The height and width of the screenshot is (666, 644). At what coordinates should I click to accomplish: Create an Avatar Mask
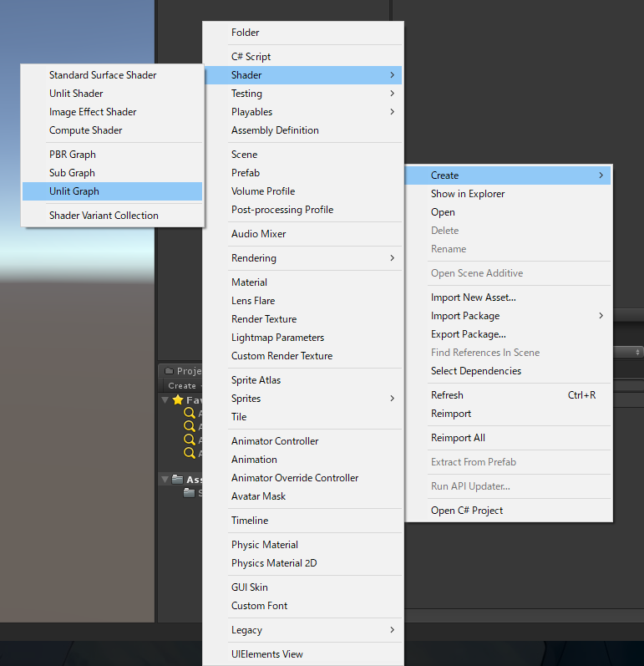pos(303,496)
